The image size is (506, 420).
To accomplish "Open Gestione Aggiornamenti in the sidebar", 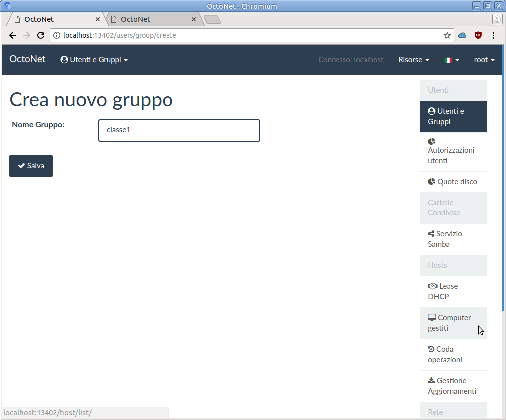I will click(x=453, y=386).
